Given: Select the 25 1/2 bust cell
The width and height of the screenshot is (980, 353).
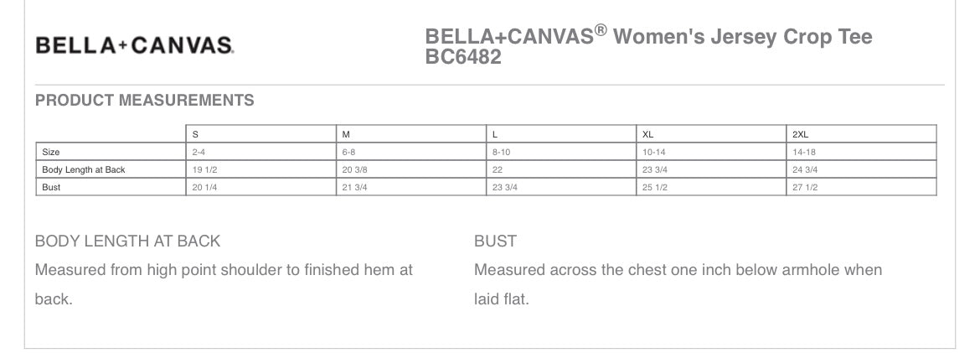Looking at the screenshot, I should (x=711, y=187).
